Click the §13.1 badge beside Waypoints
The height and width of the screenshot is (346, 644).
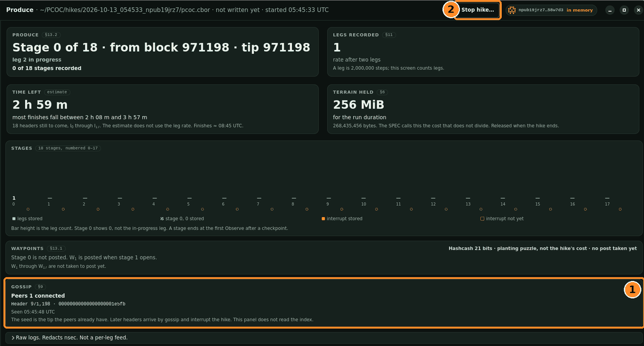click(56, 249)
